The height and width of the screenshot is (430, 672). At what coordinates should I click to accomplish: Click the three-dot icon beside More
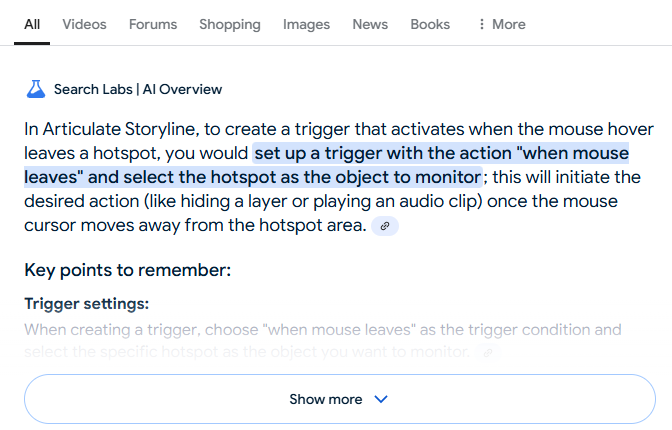click(x=482, y=24)
